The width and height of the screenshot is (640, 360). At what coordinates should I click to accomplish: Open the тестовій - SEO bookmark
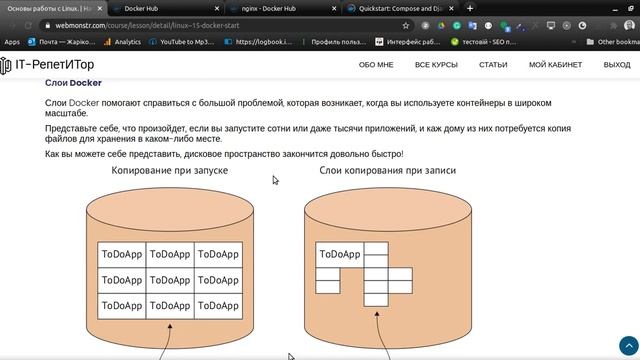click(x=484, y=42)
